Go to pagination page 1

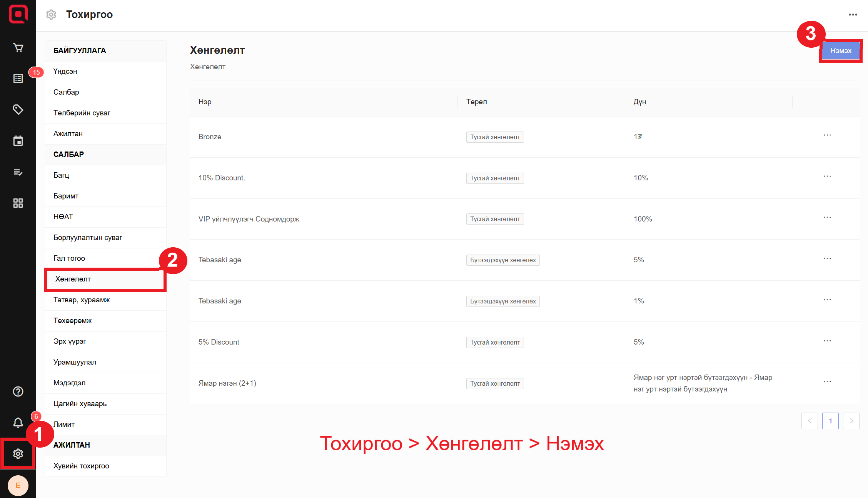point(830,421)
